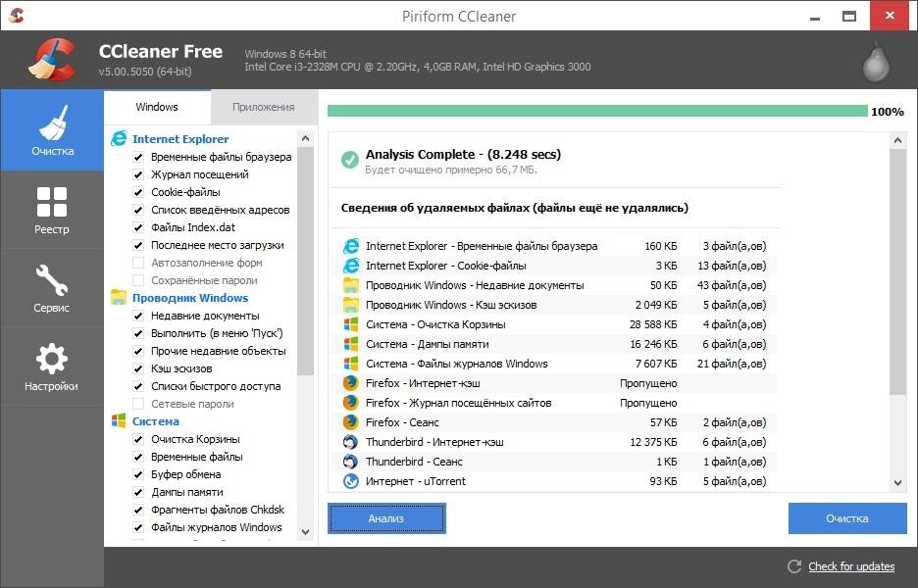
Task: Select the Thunderbird - Интернет-кэш result row
Action: coord(554,442)
